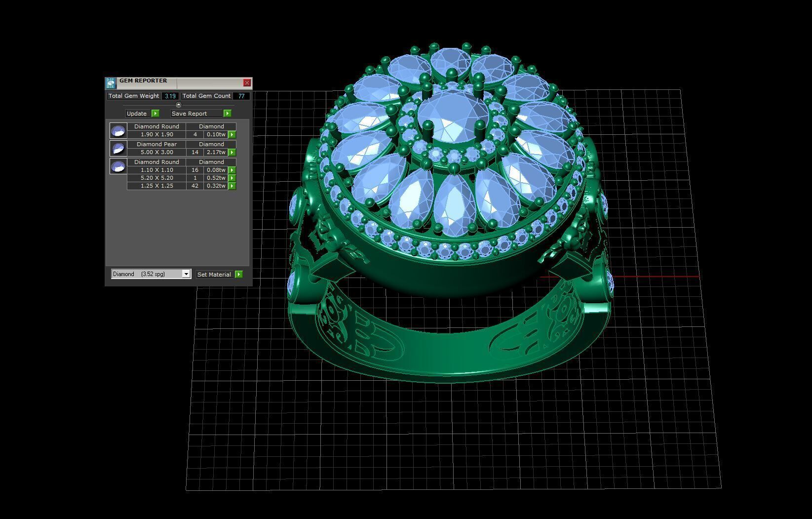Click the Gem Reporter title bar icon
This screenshot has width=812, height=519.
[110, 83]
